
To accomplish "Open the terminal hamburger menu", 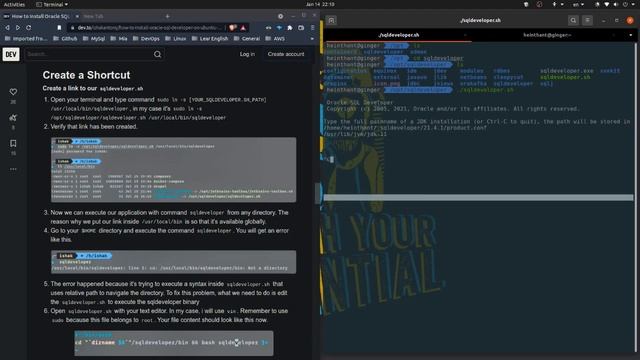I will click(587, 20).
